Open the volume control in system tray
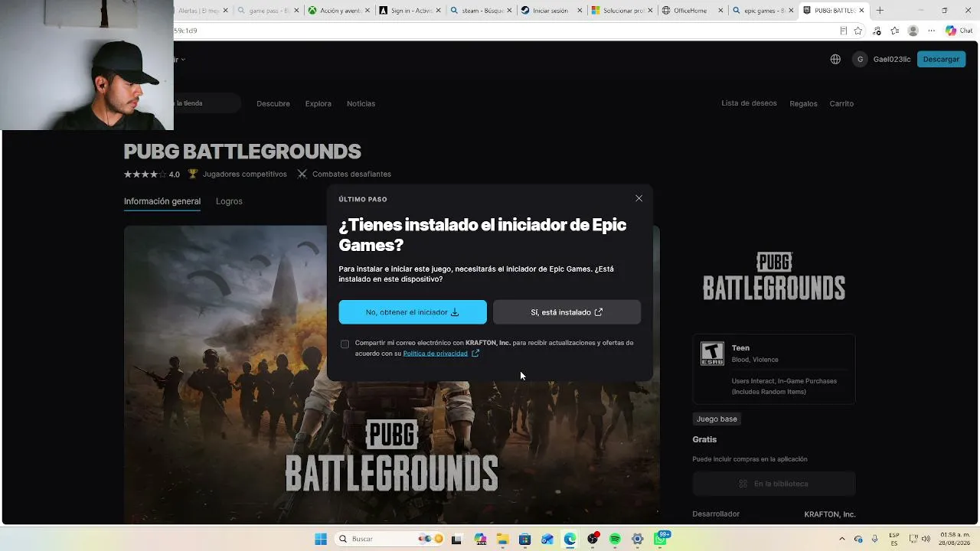 (926, 539)
